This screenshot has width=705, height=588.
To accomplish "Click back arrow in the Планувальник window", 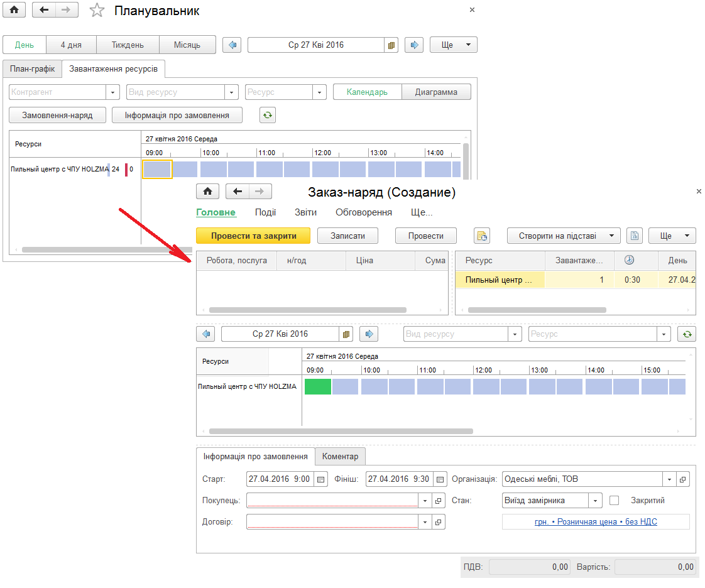I will point(44,10).
